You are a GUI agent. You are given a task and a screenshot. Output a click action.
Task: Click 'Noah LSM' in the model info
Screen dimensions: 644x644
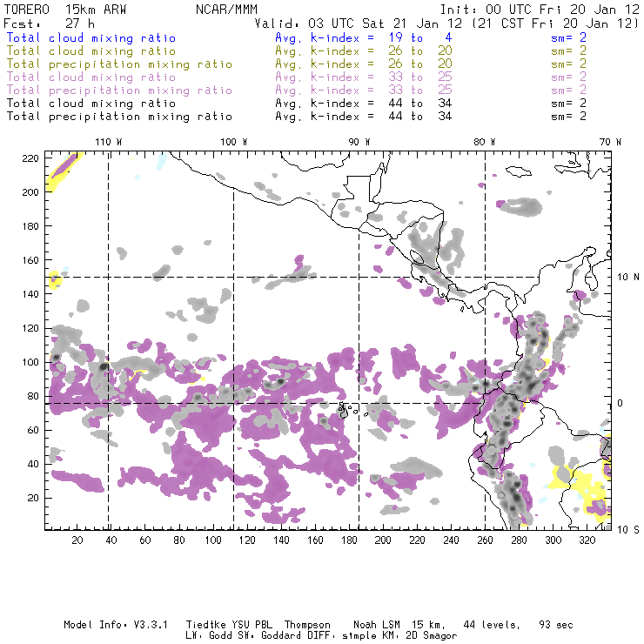(x=377, y=625)
